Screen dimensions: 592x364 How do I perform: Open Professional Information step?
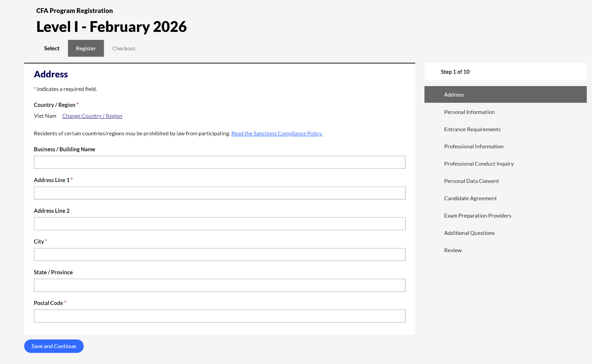click(x=474, y=146)
